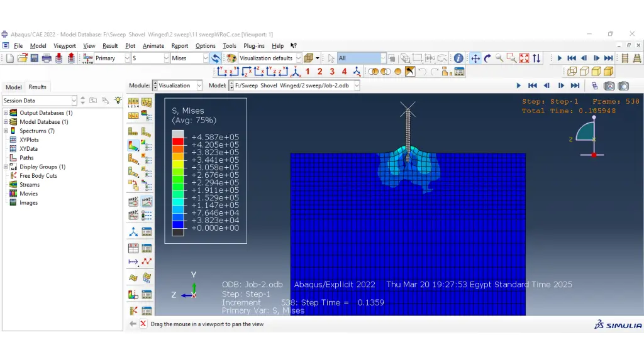Viewport: 644px width, 362px height.
Task: Expand the Output Databases tree node
Action: (6, 113)
